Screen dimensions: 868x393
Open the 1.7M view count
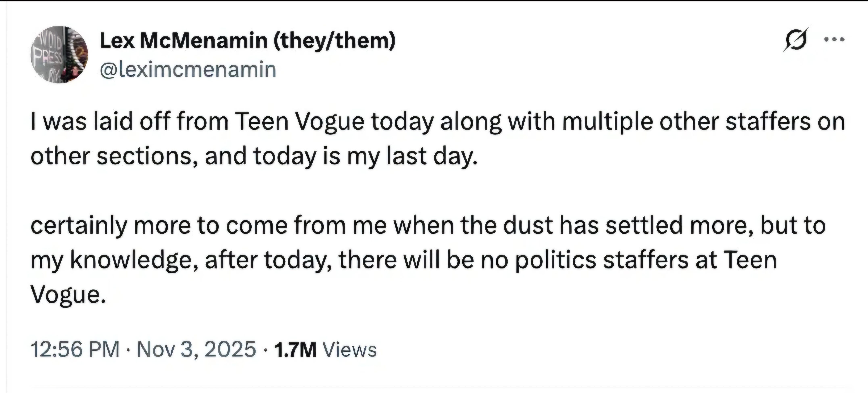click(x=295, y=349)
